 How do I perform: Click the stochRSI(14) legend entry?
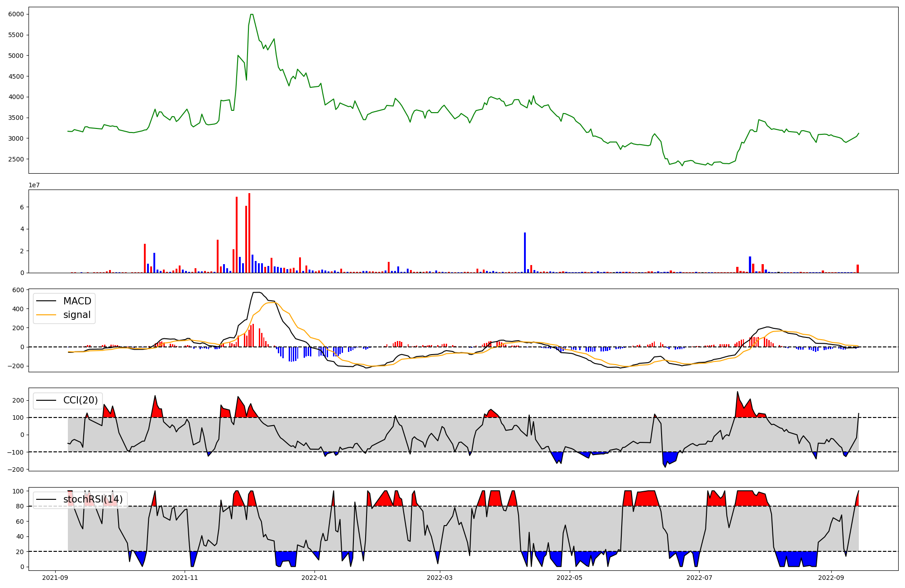point(93,500)
